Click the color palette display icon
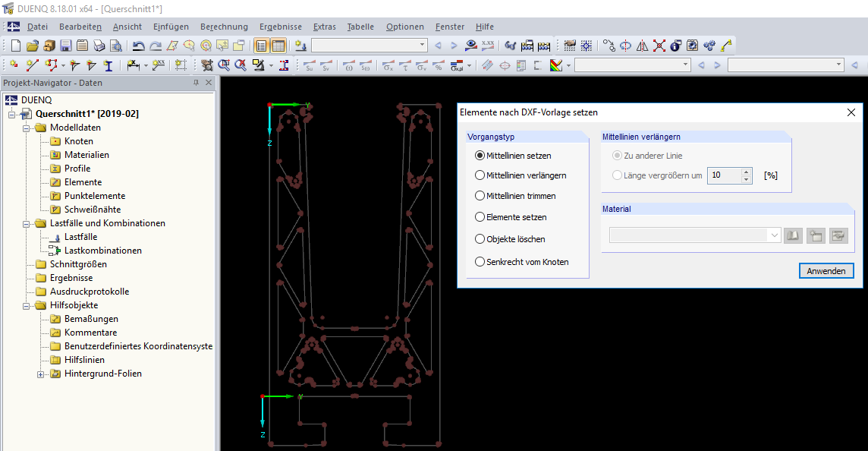This screenshot has width=868, height=451. [556, 65]
